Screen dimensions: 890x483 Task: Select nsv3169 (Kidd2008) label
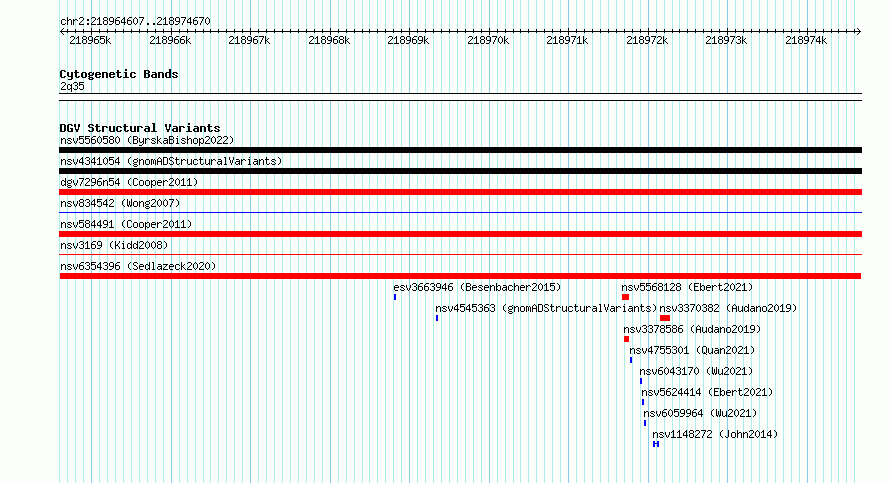114,245
